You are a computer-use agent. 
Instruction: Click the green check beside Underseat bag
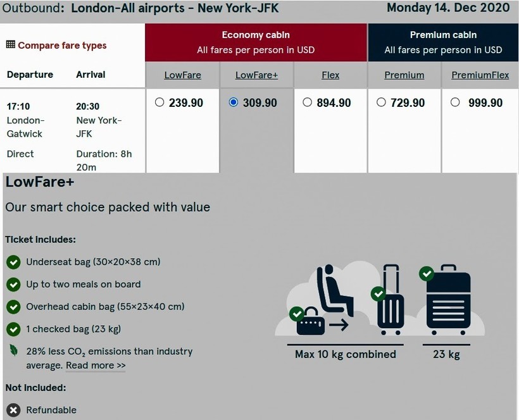(x=13, y=262)
